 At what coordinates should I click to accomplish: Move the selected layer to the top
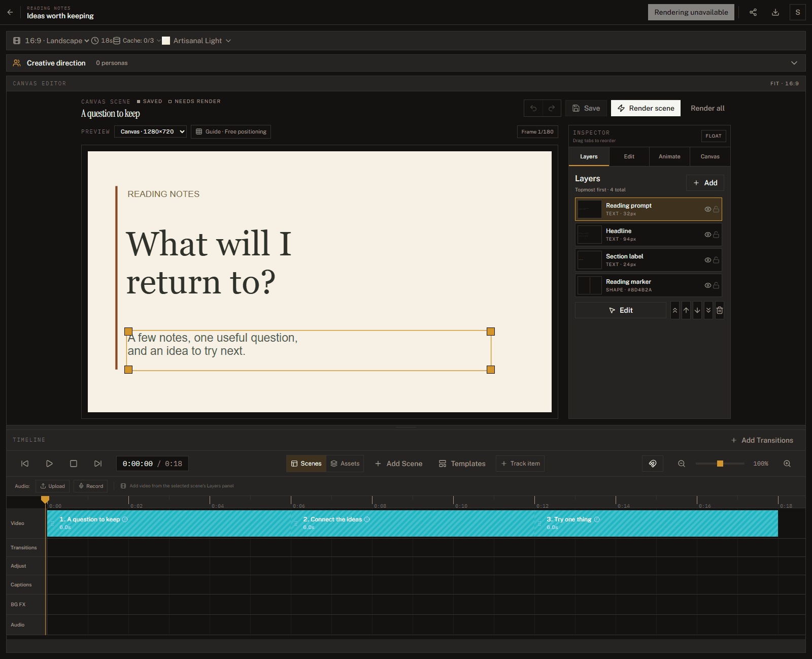[675, 310]
